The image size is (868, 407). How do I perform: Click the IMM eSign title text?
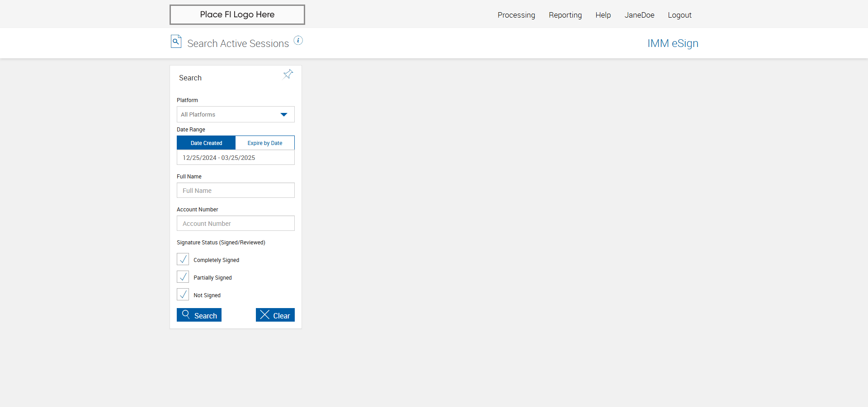point(673,43)
